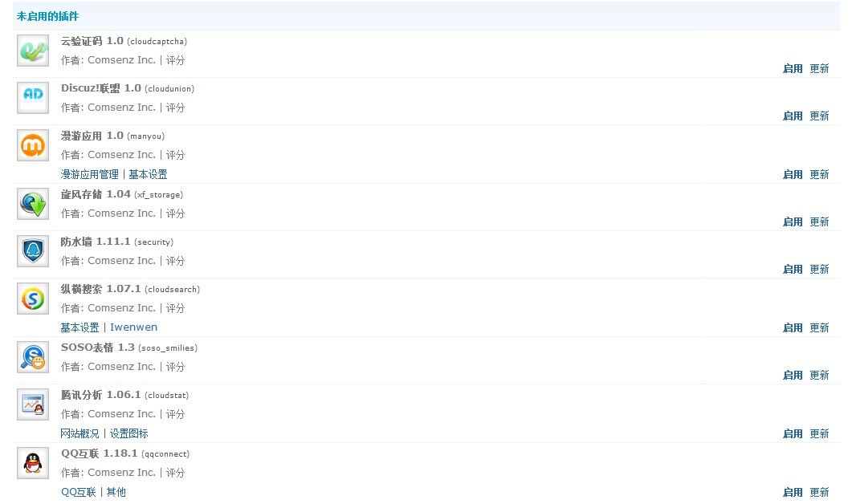This screenshot has width=852, height=504.
Task: Enable the QQ互联 plugin via 启用
Action: 793,492
